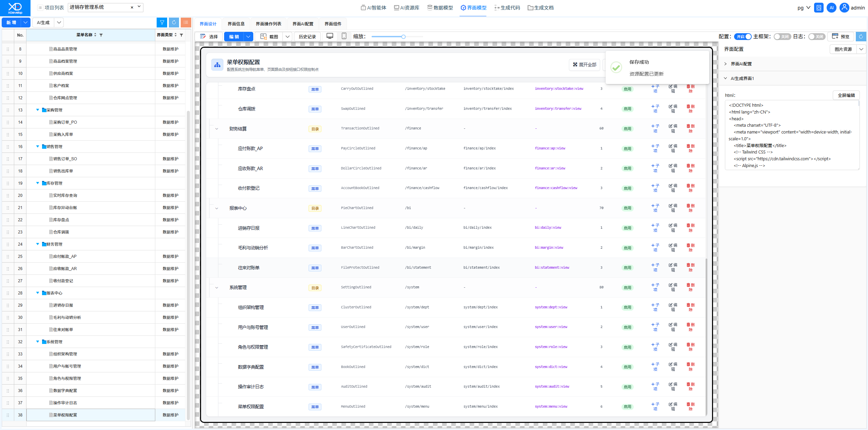Click 编辑 icon in 仓库调拨 row

point(673,109)
